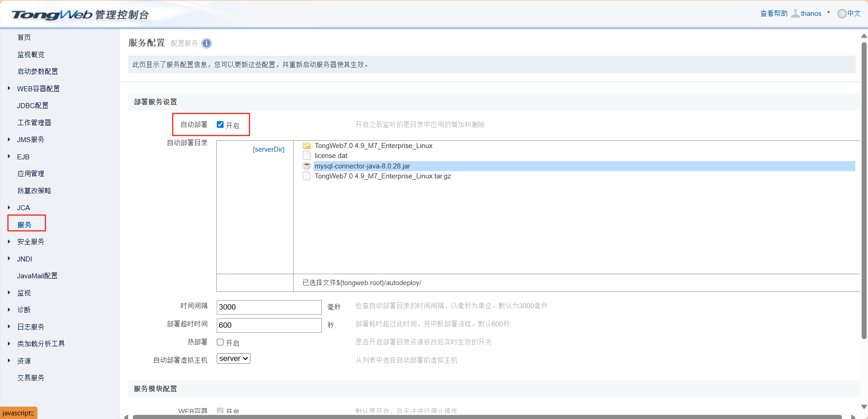
Task: Expand the JMS服务 sidebar section
Action: (x=30, y=139)
